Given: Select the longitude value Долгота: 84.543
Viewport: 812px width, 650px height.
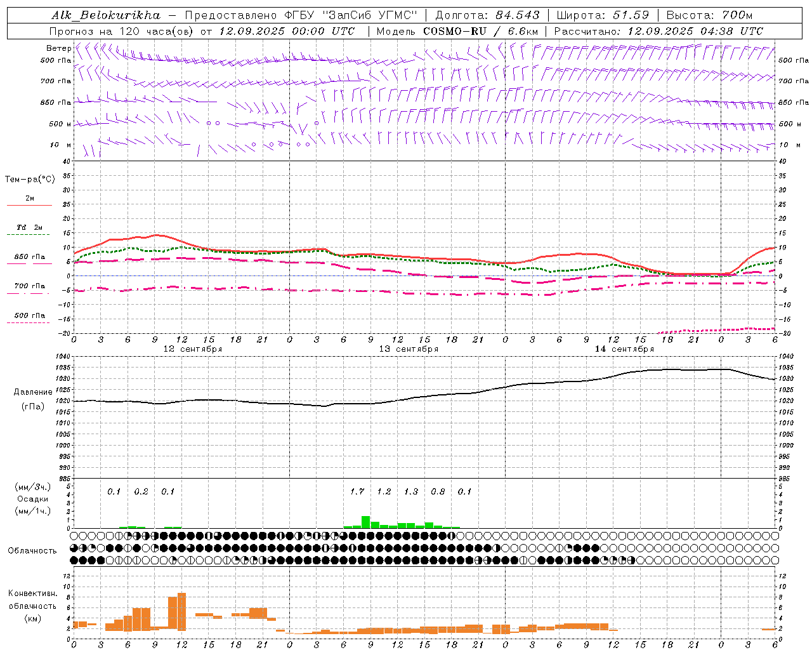Looking at the screenshot, I should click(487, 15).
